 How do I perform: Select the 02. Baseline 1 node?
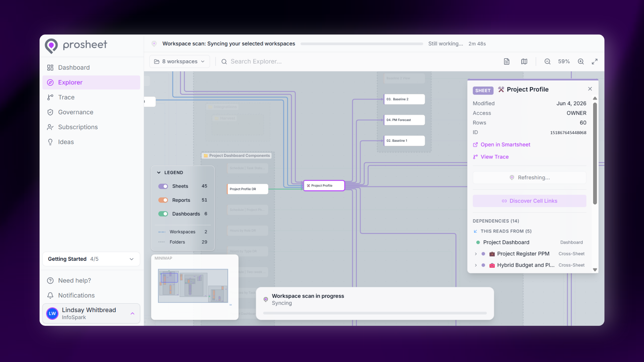tap(404, 141)
